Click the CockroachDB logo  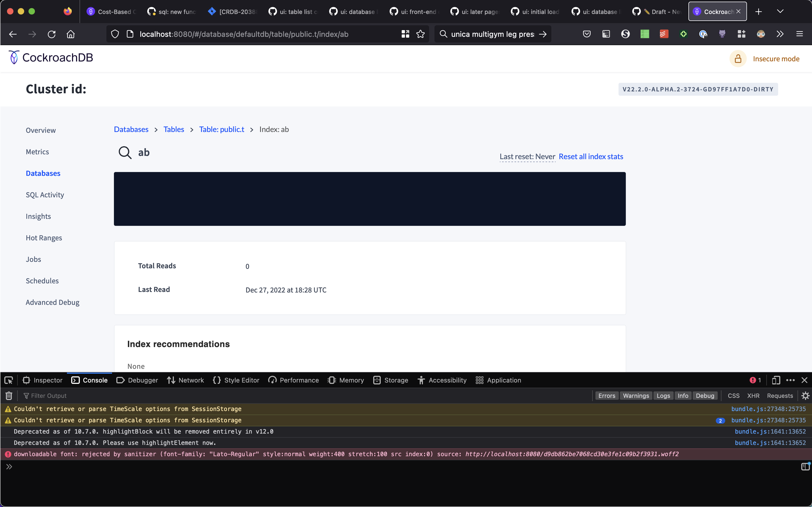point(51,58)
